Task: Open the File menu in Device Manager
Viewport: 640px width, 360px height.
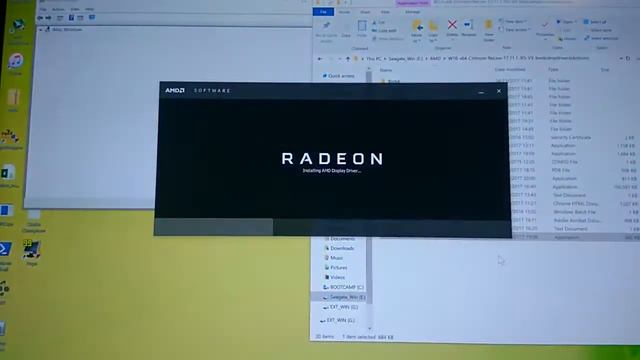Action: coord(43,9)
